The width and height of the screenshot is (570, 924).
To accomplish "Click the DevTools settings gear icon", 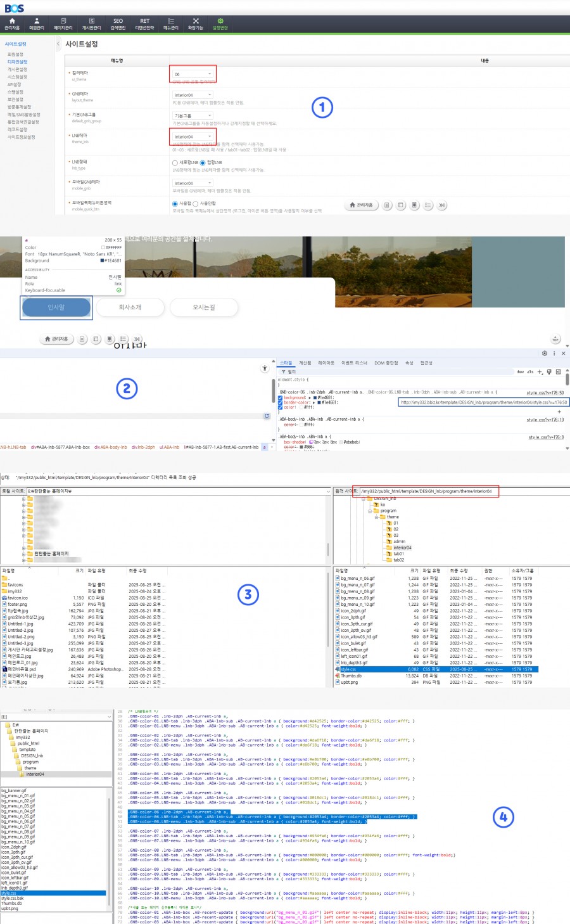I will click(544, 353).
